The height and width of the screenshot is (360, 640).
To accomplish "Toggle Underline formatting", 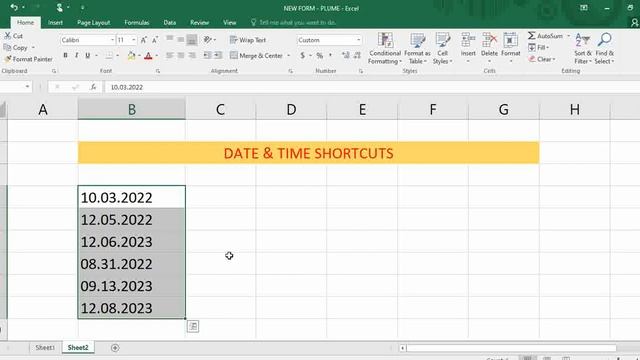I will [x=87, y=56].
